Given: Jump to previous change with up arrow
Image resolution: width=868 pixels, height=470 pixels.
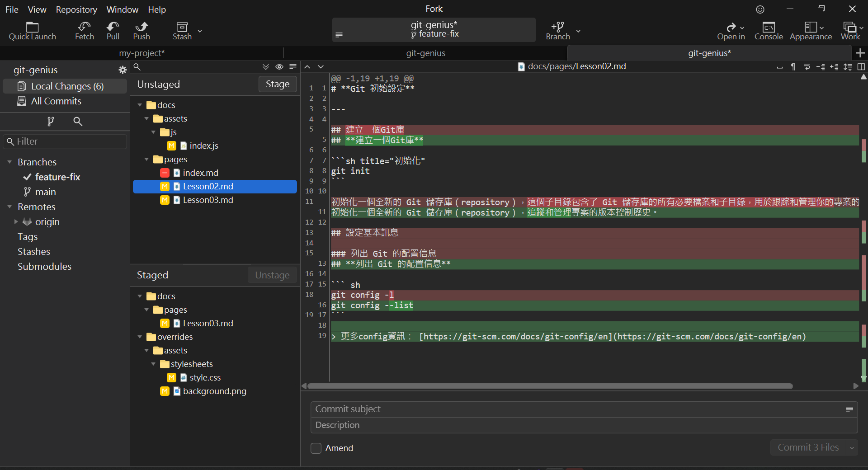Looking at the screenshot, I should click(307, 66).
